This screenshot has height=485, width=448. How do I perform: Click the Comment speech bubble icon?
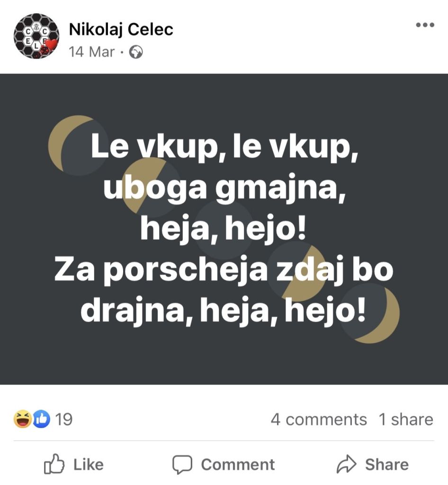pyautogui.click(x=182, y=465)
